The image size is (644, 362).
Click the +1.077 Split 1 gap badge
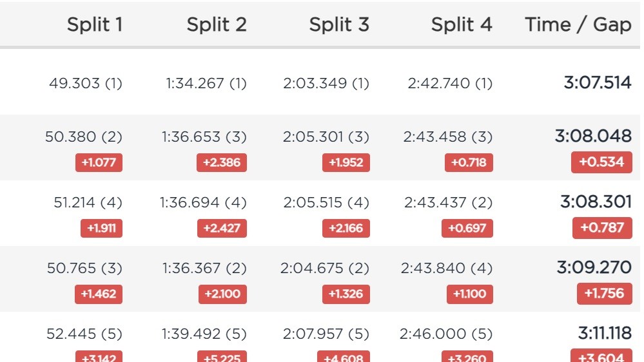coord(99,162)
